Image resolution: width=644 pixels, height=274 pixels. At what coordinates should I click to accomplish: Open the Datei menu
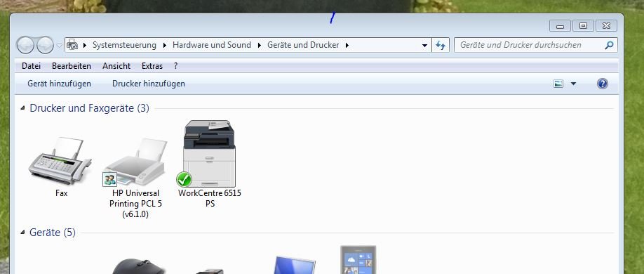tap(31, 66)
